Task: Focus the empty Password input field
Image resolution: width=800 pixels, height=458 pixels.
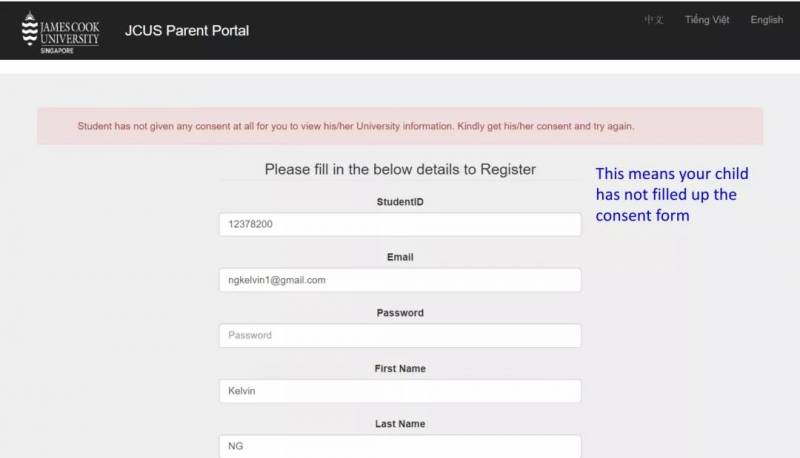Action: 400,335
